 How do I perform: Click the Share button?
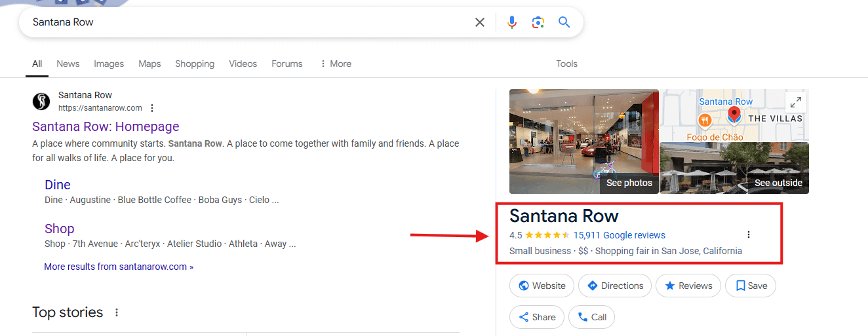click(537, 317)
